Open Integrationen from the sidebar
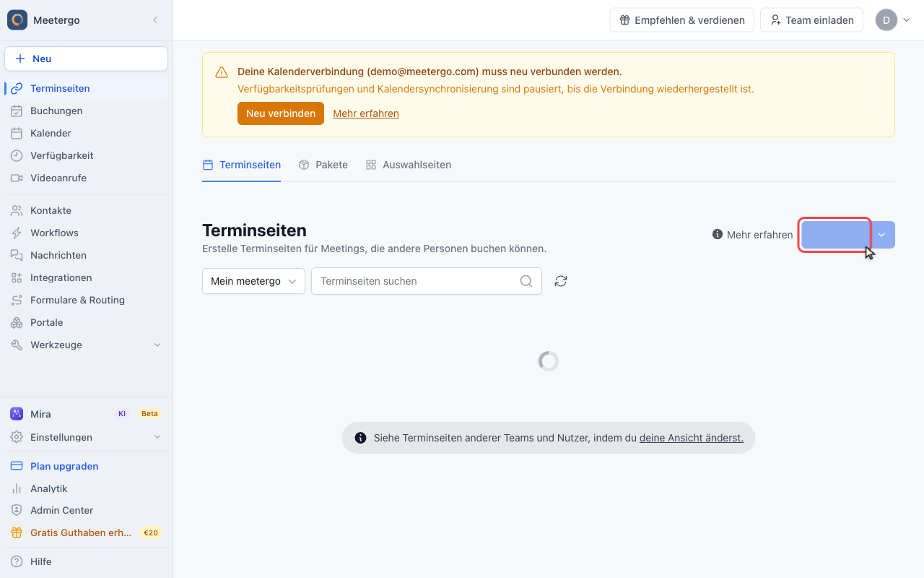Image resolution: width=924 pixels, height=578 pixels. pos(86,277)
